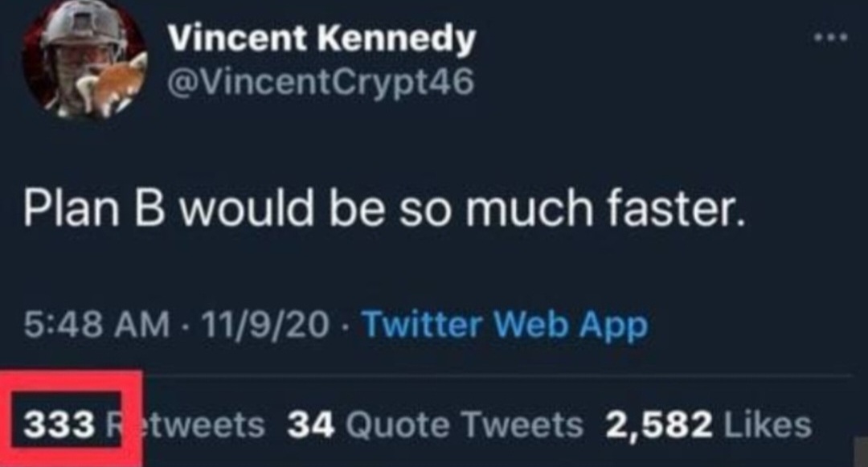The image size is (868, 467).
Task: View the Quote Tweets label list
Action: 463,424
